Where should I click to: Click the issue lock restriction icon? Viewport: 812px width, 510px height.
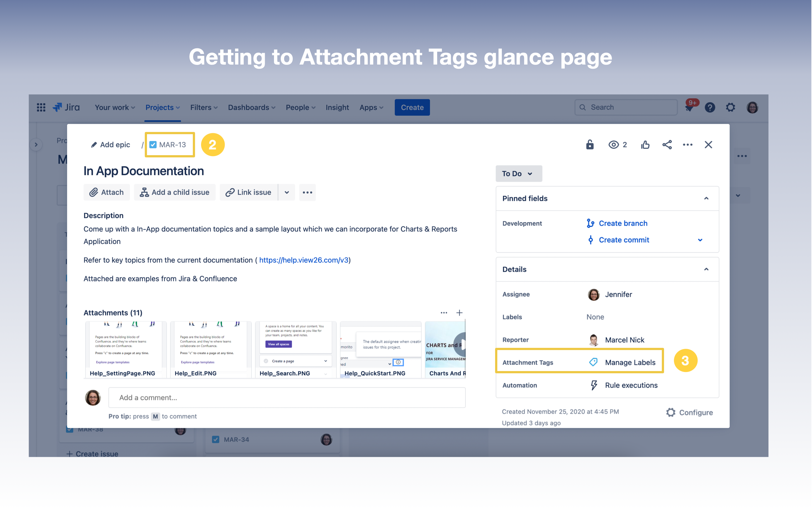(x=590, y=145)
